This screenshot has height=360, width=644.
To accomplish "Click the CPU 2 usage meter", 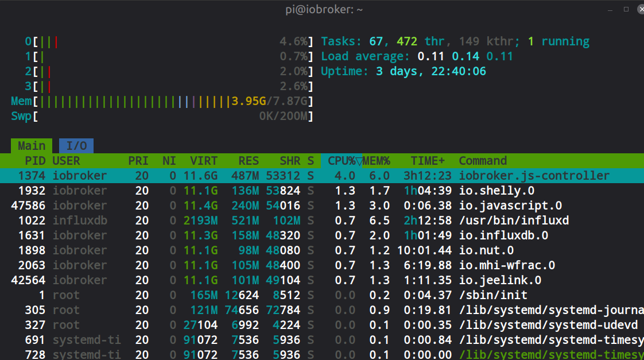I will pyautogui.click(x=169, y=72).
